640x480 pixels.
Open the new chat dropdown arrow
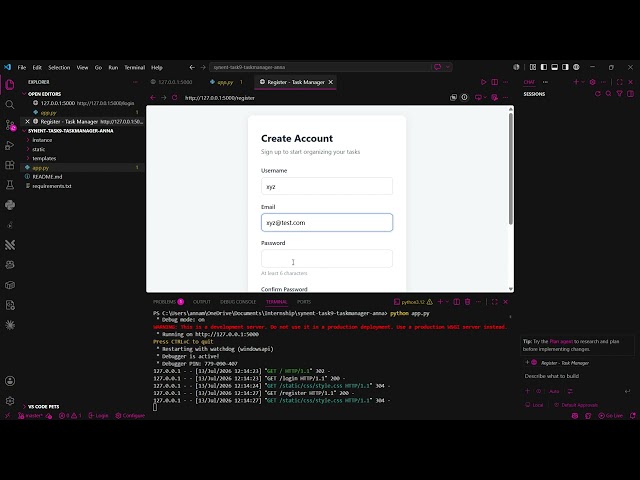coord(583,82)
